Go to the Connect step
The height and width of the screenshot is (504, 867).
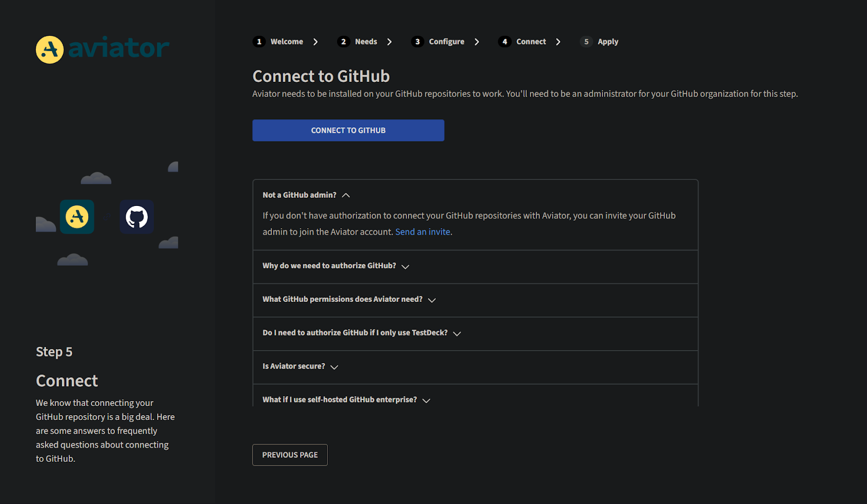click(x=531, y=42)
